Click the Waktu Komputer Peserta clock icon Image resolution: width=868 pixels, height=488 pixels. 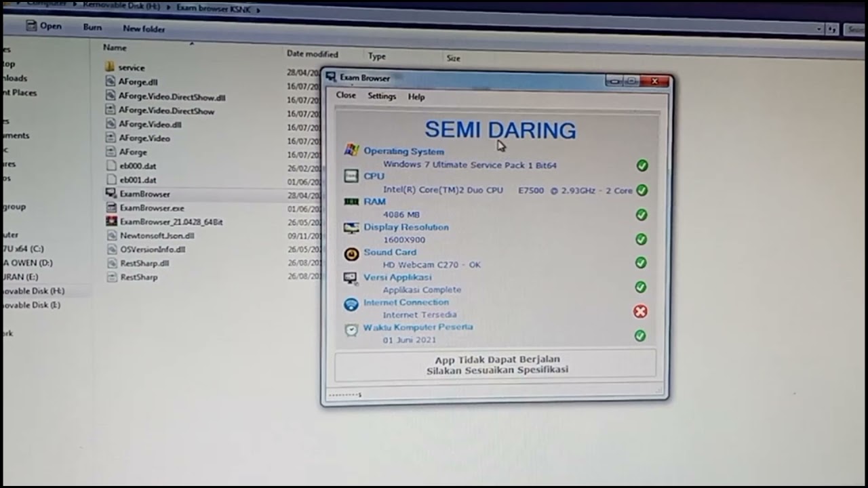(x=351, y=330)
